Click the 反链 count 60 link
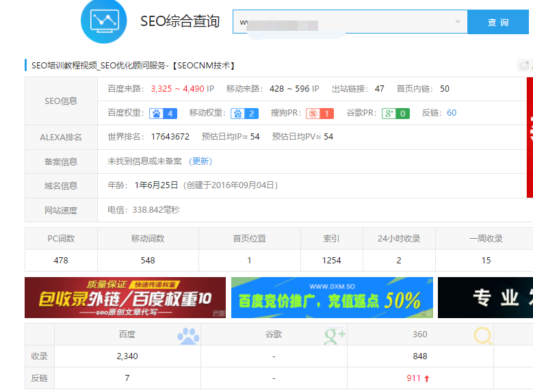 (452, 113)
